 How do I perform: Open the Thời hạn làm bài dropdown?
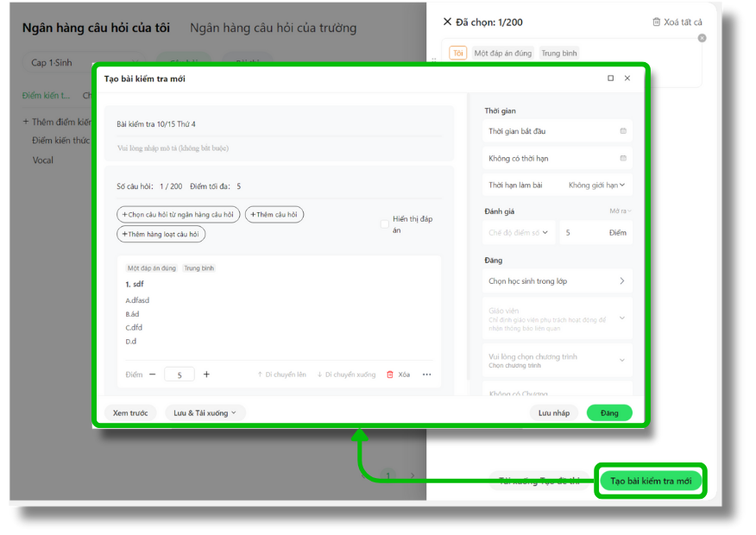coord(597,185)
